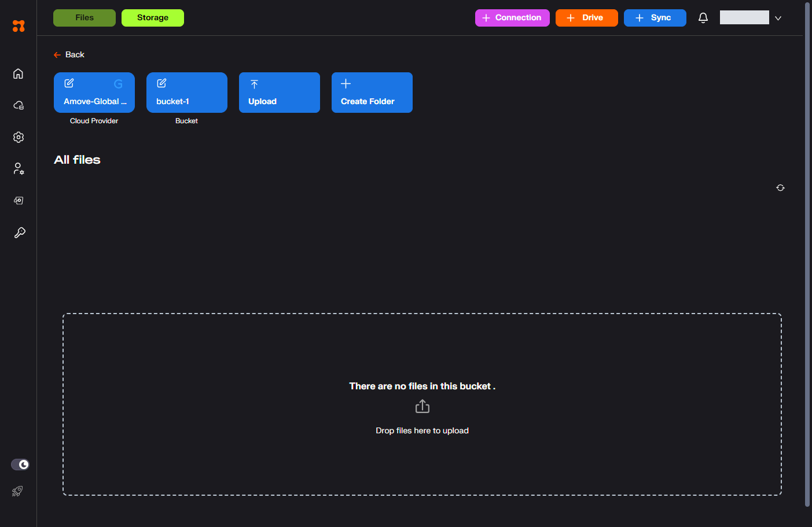The height and width of the screenshot is (527, 812).
Task: Click the notifications bell icon
Action: point(703,18)
